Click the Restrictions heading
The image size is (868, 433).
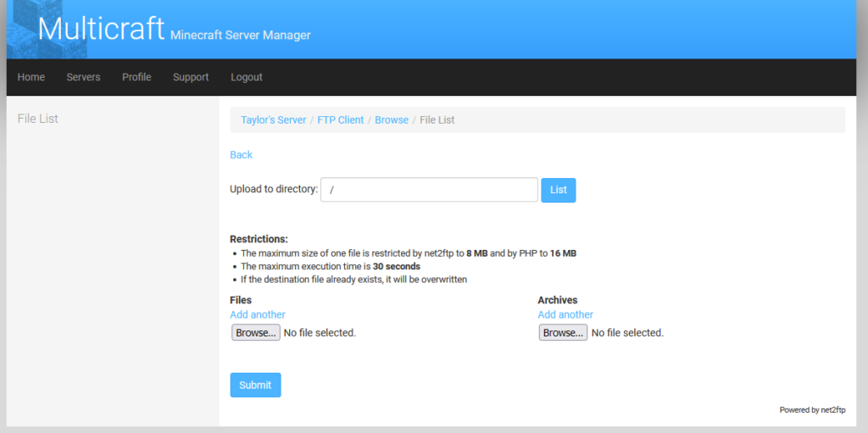(259, 240)
